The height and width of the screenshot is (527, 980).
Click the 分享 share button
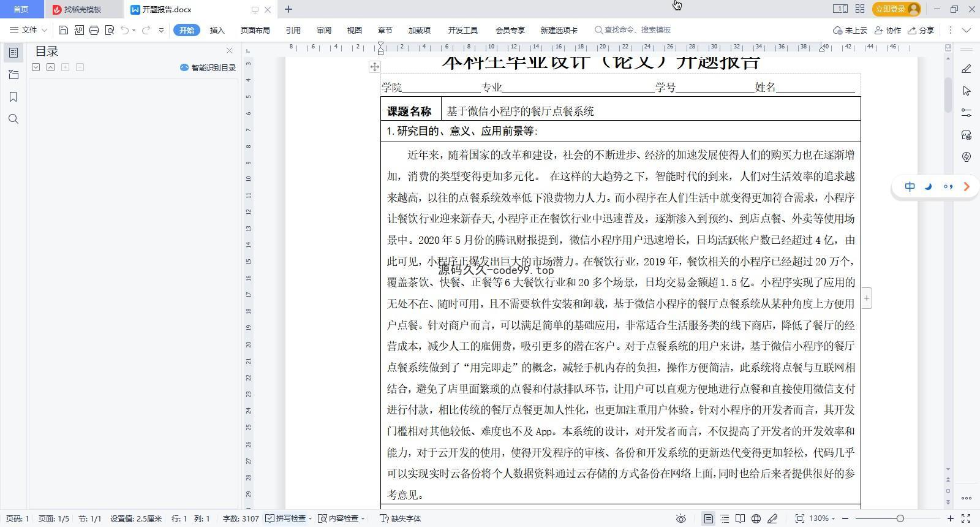coord(921,30)
